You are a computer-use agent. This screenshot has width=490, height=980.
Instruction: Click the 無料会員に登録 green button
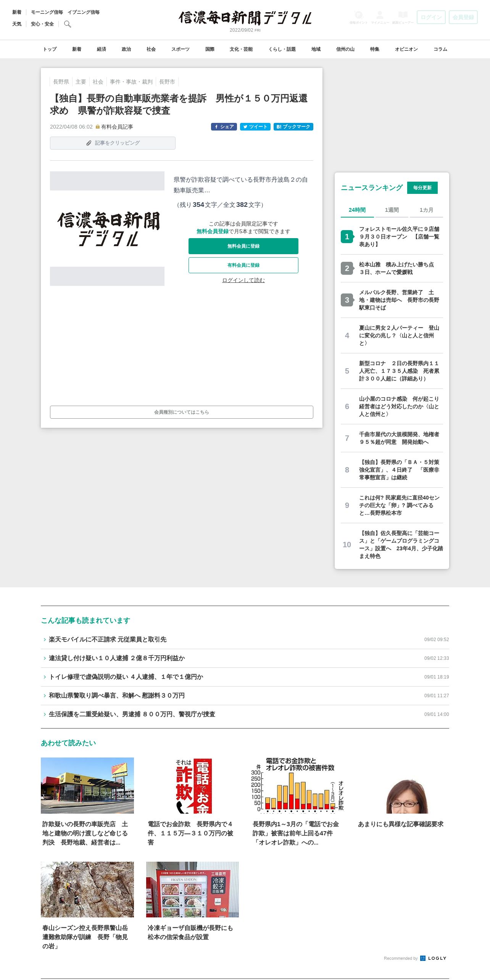tap(243, 246)
